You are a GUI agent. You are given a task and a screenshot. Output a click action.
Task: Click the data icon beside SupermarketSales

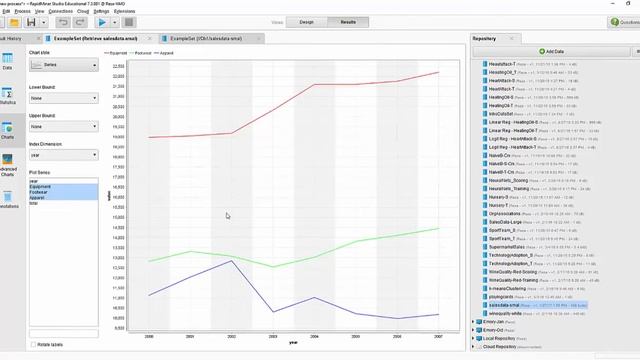click(x=485, y=247)
